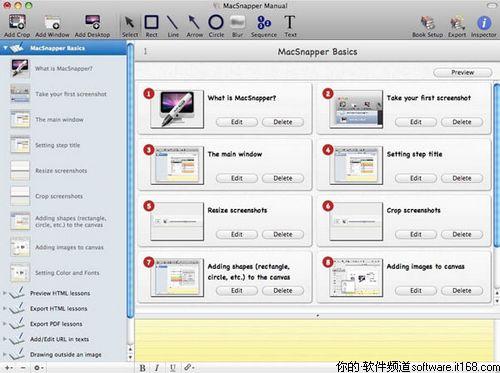This screenshot has height=373, width=500.
Task: Select Crop screenshots in the sidebar
Action: click(63, 196)
